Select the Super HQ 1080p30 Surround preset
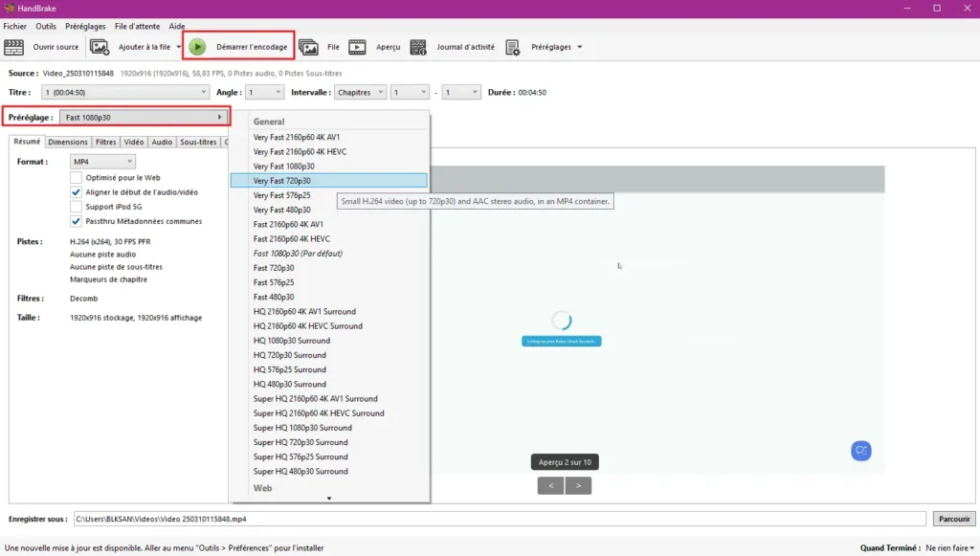Screen dimensions: 980x556 point(329,428)
